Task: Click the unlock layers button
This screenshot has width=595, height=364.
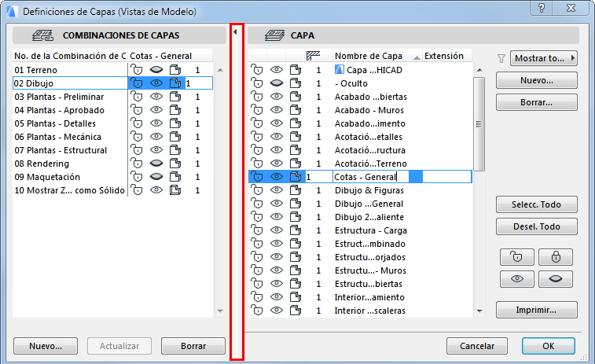Action: tap(517, 257)
